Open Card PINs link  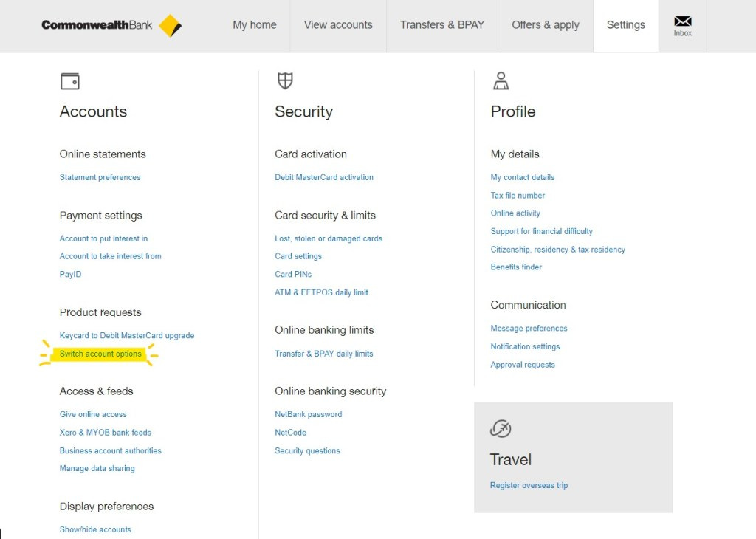(x=293, y=275)
